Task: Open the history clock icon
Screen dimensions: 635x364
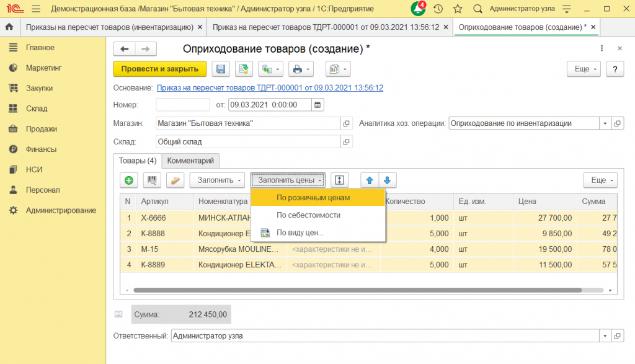Action: point(438,9)
